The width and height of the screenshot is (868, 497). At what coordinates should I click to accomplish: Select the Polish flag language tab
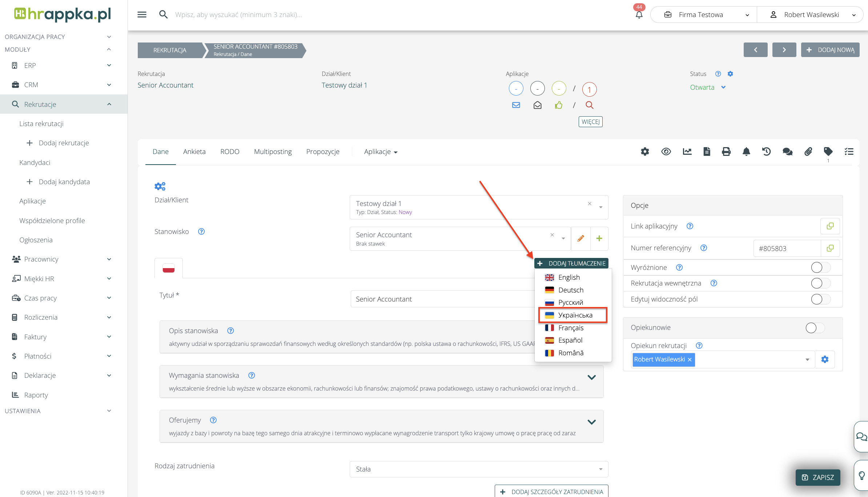tap(169, 268)
